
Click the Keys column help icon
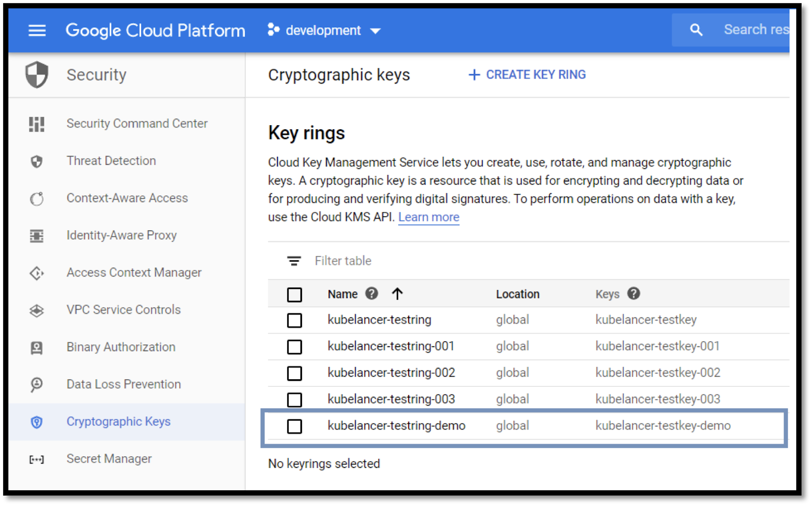(633, 294)
